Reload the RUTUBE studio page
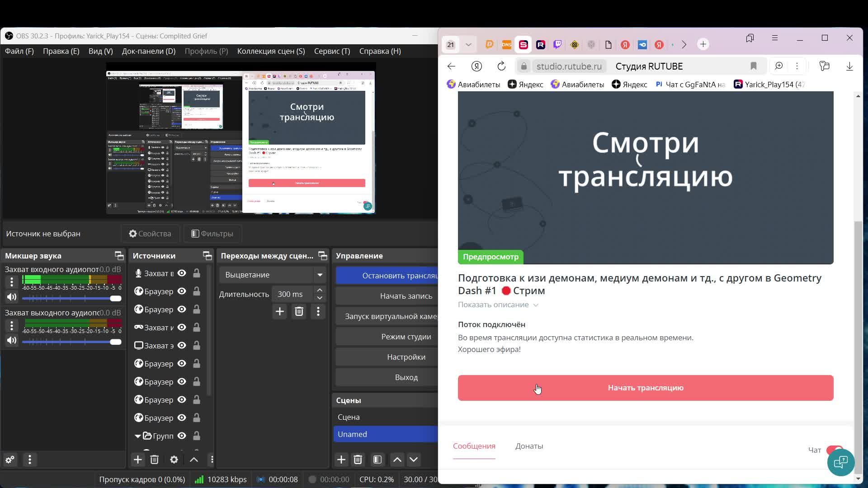Image resolution: width=868 pixels, height=488 pixels. click(501, 66)
